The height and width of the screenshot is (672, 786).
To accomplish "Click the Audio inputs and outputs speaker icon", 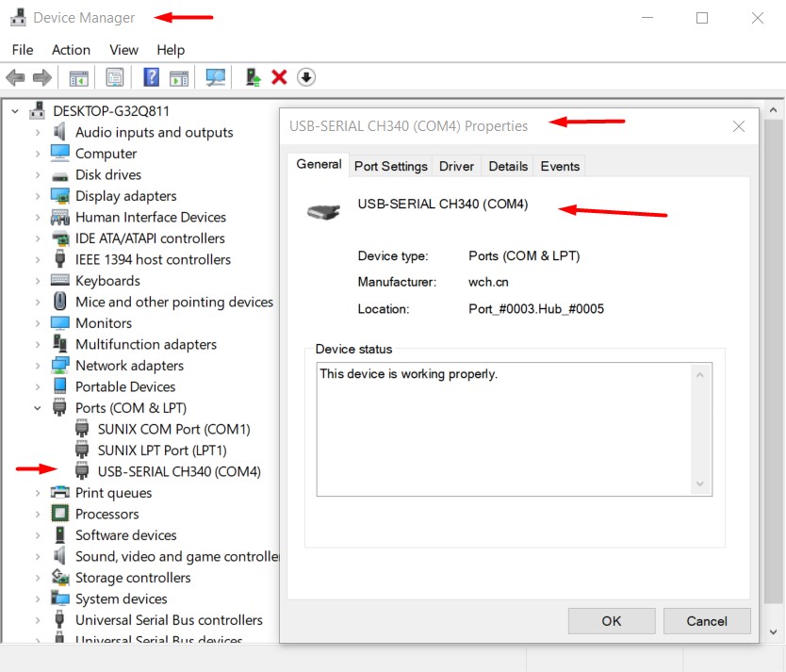I will point(60,132).
